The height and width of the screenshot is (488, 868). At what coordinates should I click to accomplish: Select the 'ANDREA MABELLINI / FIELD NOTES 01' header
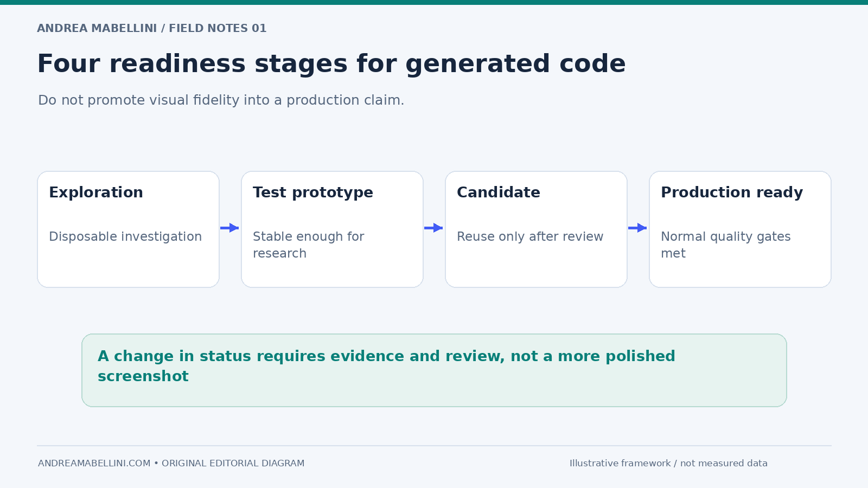[152, 28]
